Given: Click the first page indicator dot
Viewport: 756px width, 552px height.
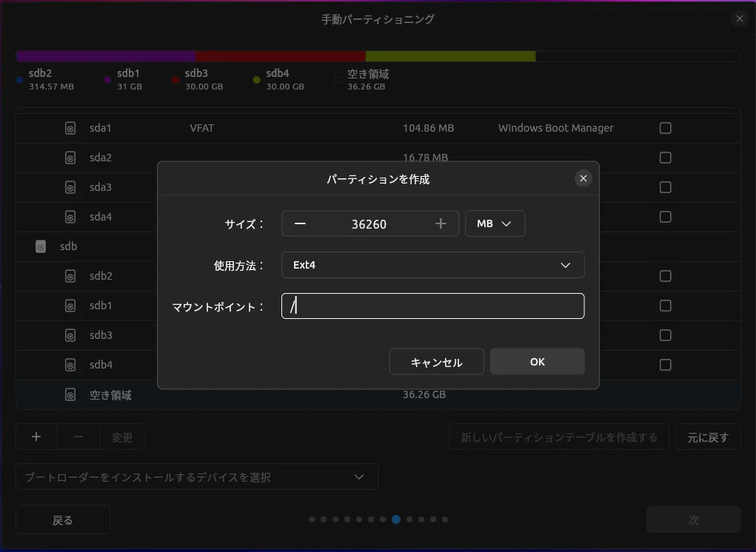Looking at the screenshot, I should pos(312,519).
